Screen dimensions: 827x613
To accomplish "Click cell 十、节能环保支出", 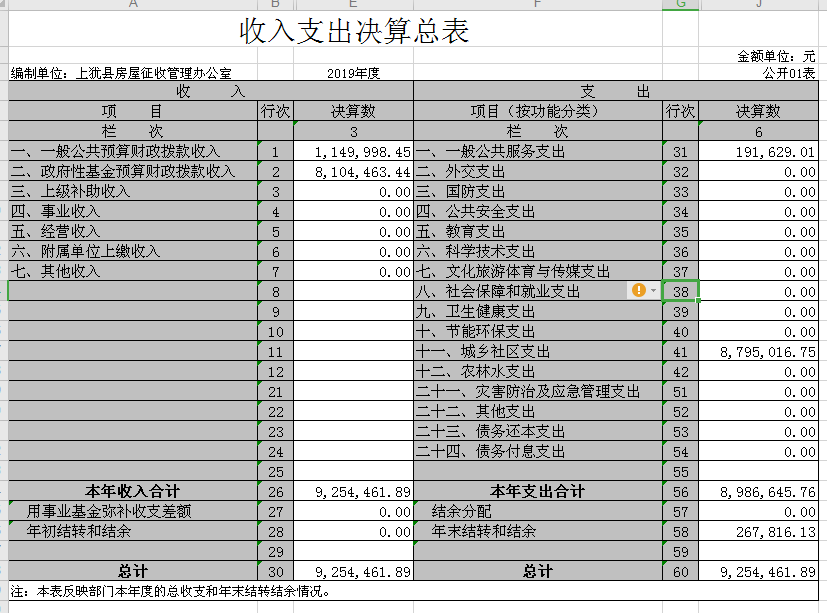I will [538, 331].
